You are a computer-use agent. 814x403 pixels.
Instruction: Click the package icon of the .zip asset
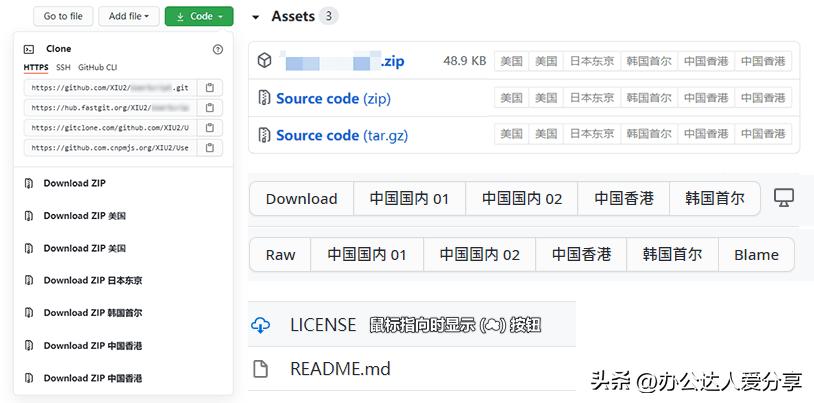coord(265,61)
